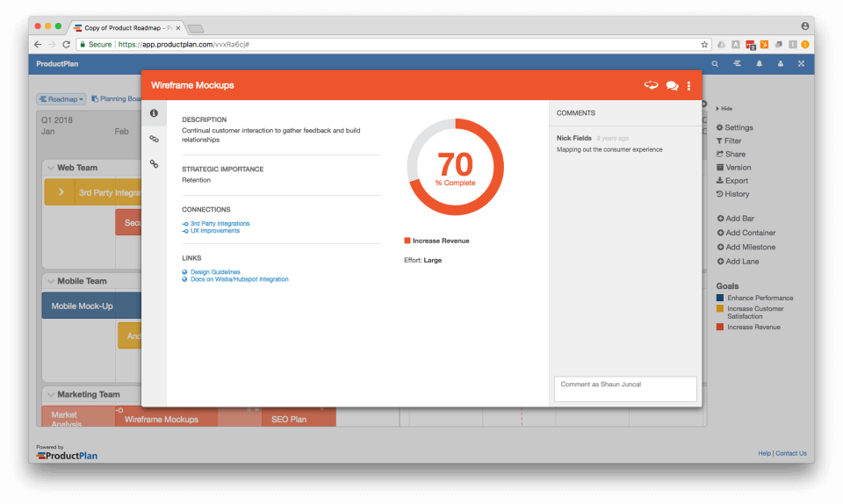
Task: Open the links tab chain icon
Action: coord(154,164)
